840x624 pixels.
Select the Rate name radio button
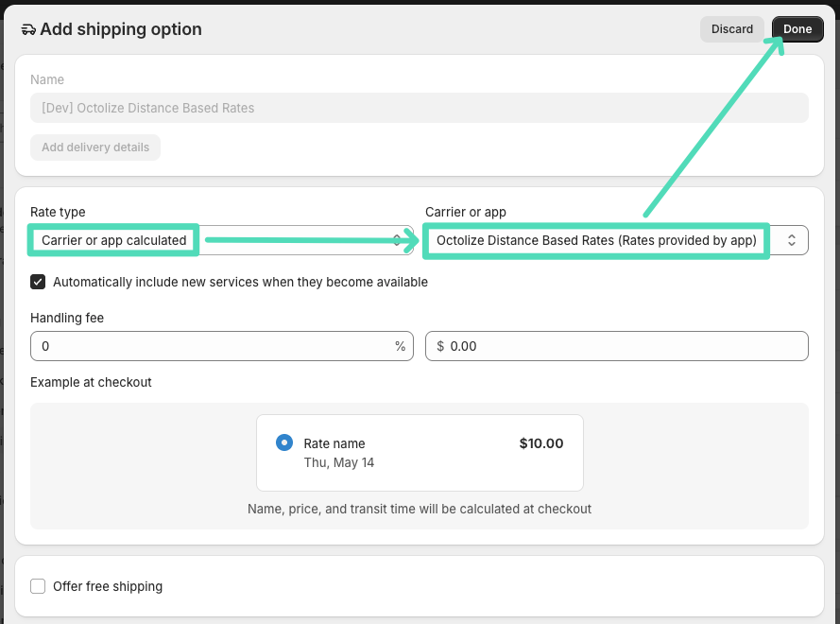(283, 442)
